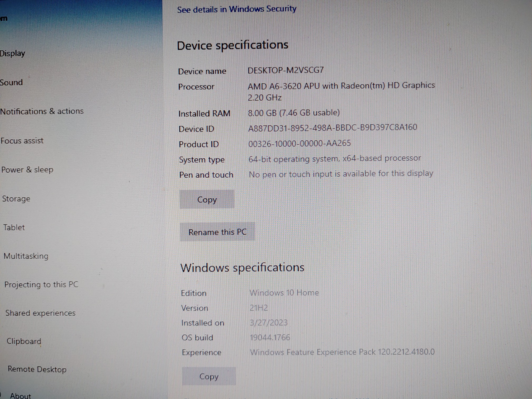Image resolution: width=532 pixels, height=399 pixels.
Task: Click Device ID value A887DD31-8952-498A
Action: click(332, 128)
